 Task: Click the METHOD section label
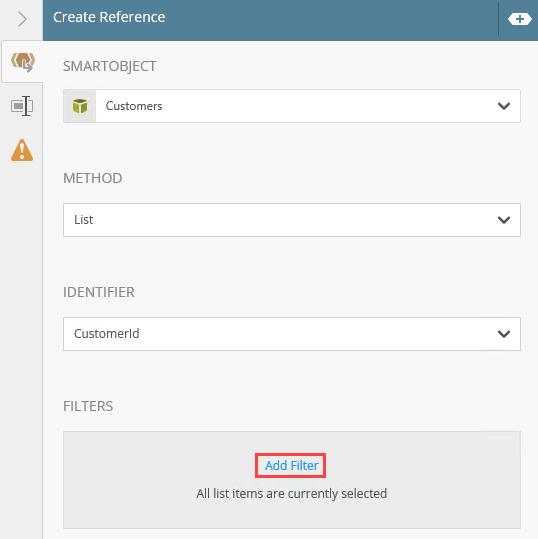tap(92, 178)
